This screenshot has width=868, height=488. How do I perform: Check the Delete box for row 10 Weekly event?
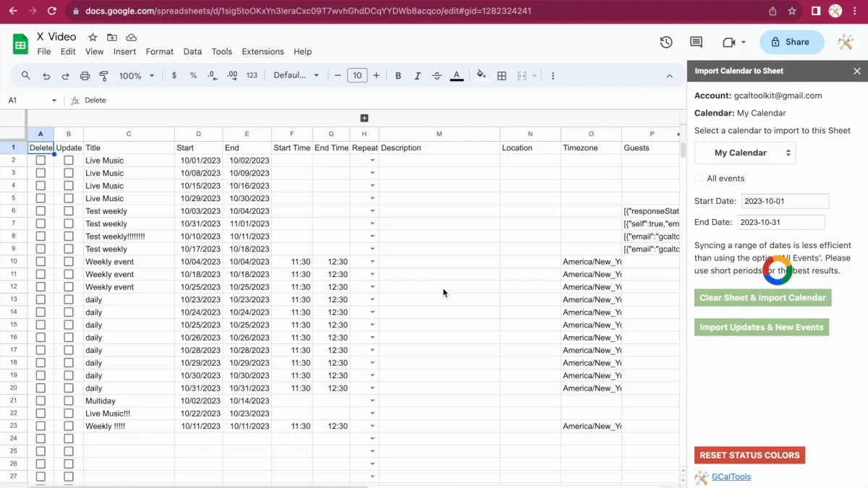[41, 262]
